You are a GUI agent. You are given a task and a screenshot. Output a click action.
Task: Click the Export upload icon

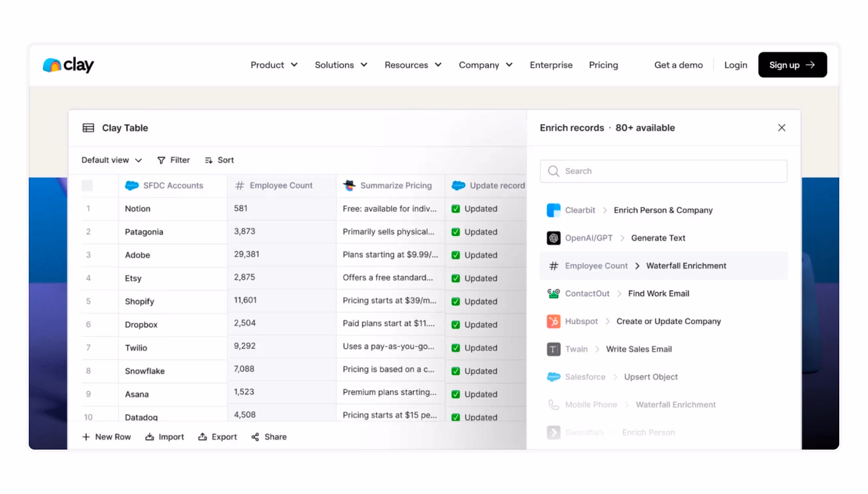pyautogui.click(x=203, y=437)
